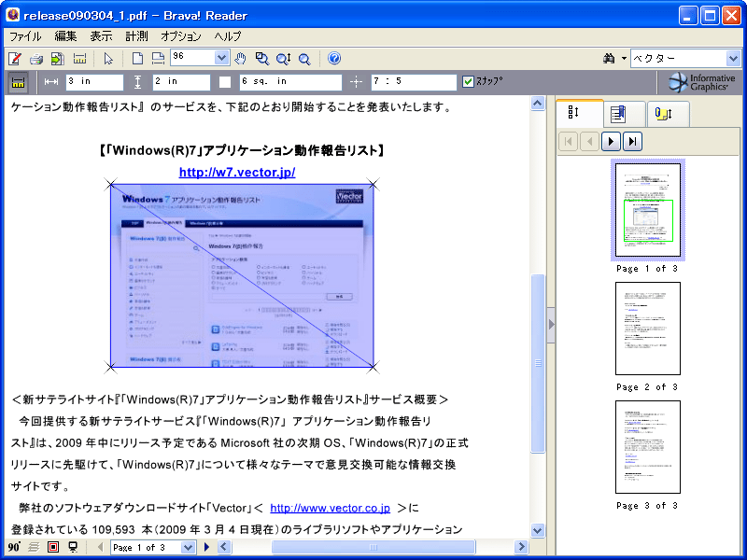The width and height of the screenshot is (747, 560).
Task: Jump to last page in thumbnail panel
Action: (x=633, y=142)
